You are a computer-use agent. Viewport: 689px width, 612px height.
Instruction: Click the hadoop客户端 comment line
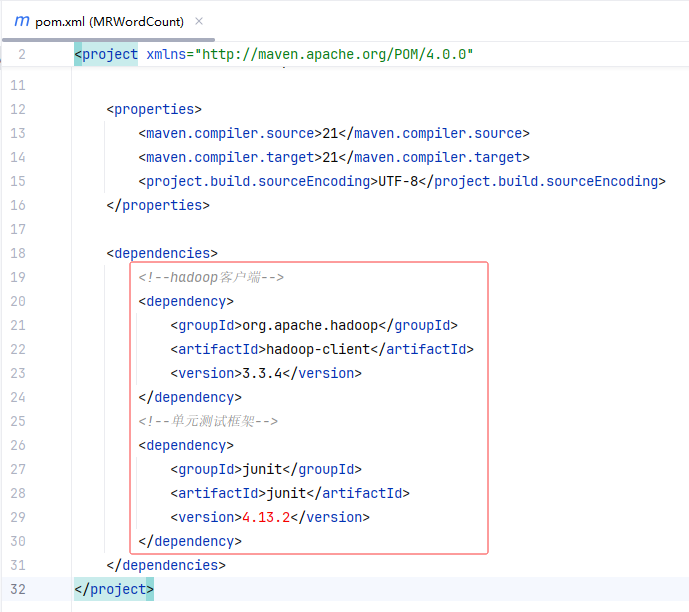211,277
